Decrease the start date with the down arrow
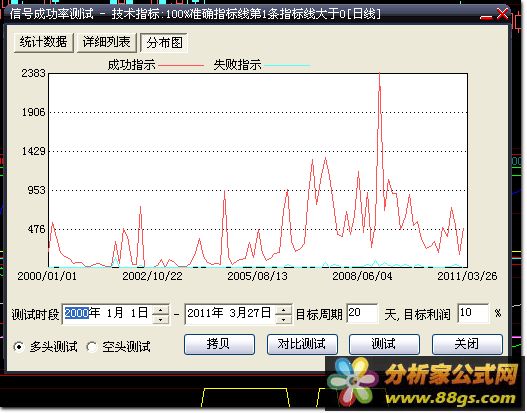527x413 pixels. (x=161, y=319)
